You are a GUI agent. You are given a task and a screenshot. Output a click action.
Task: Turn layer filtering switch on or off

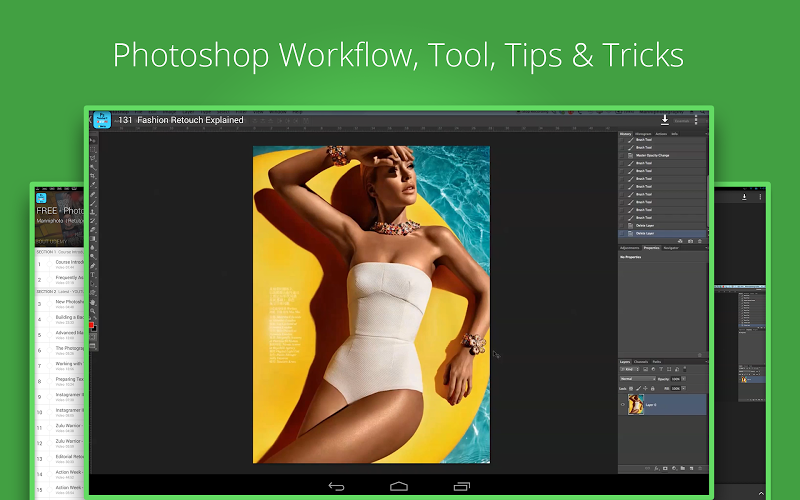[x=685, y=369]
